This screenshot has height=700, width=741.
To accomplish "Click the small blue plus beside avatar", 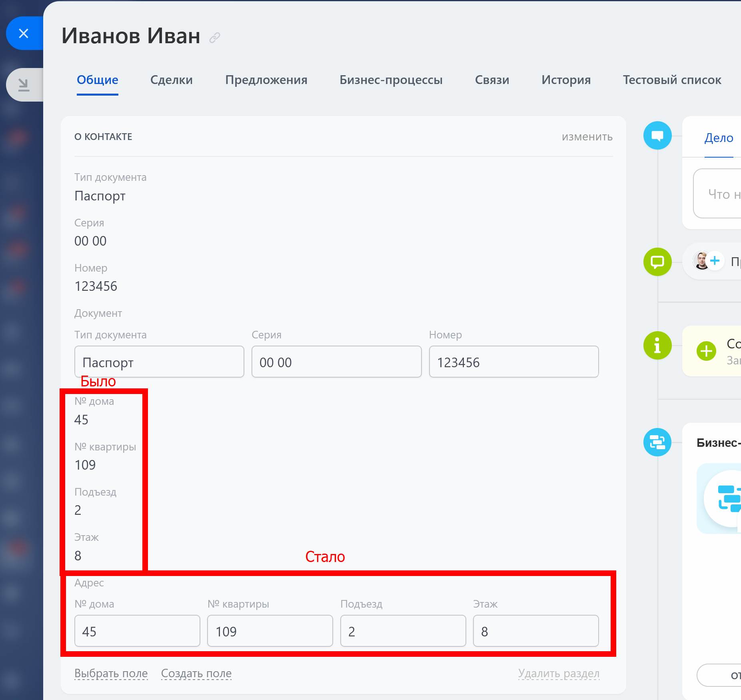I will coord(715,261).
